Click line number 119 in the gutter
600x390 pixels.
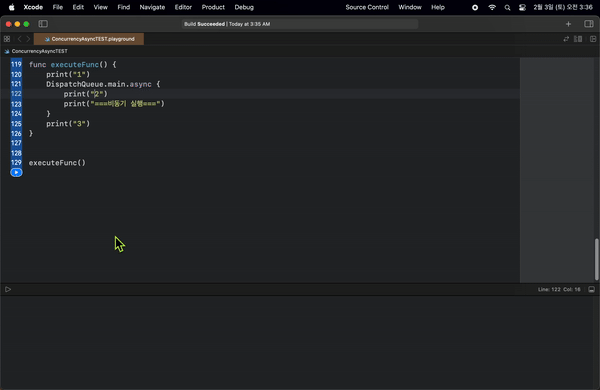pos(16,64)
